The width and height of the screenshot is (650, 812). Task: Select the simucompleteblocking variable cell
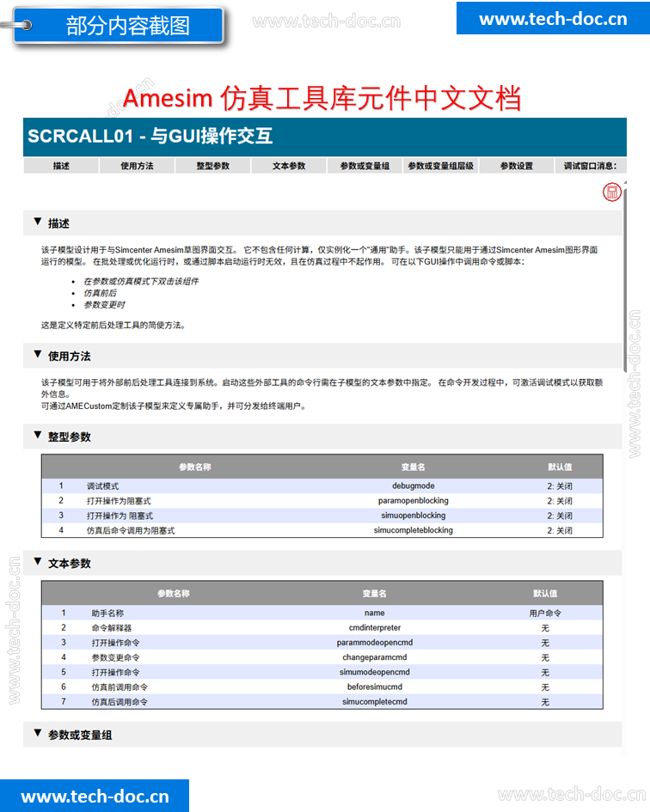(413, 530)
